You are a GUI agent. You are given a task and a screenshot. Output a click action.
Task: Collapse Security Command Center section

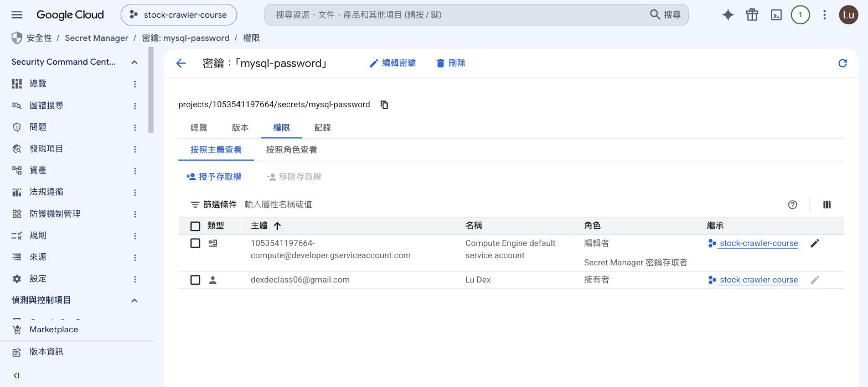(134, 62)
